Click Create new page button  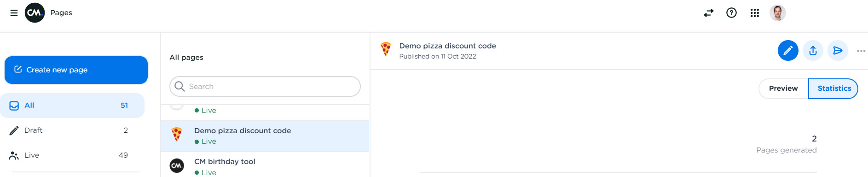[x=76, y=70]
